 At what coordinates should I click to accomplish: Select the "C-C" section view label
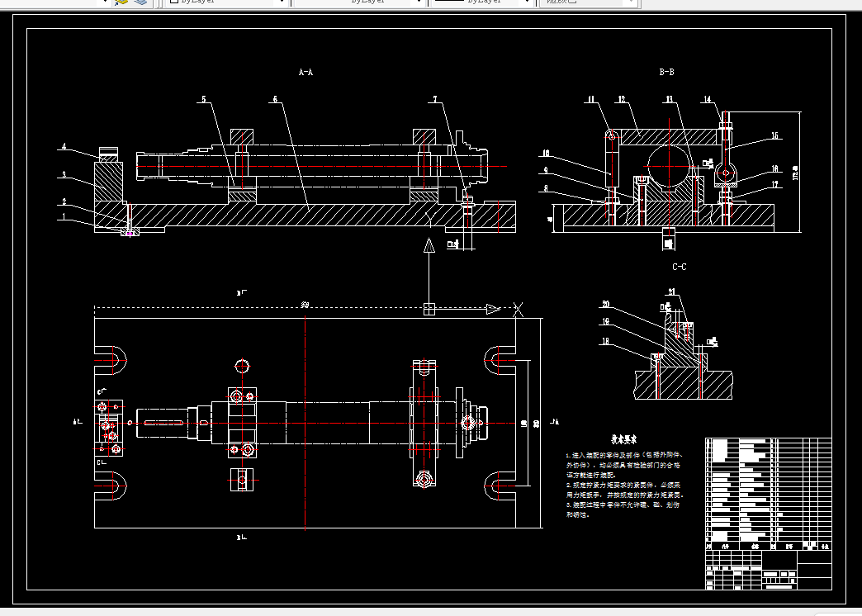(680, 267)
